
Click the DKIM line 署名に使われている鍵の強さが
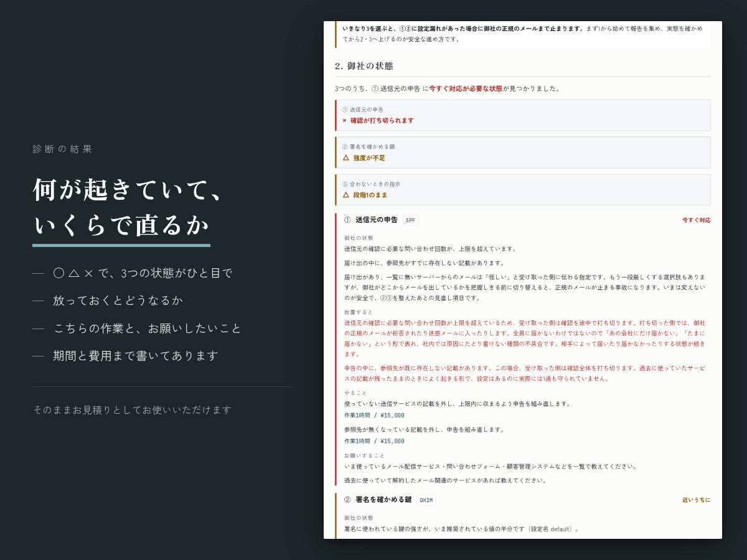[x=462, y=530]
